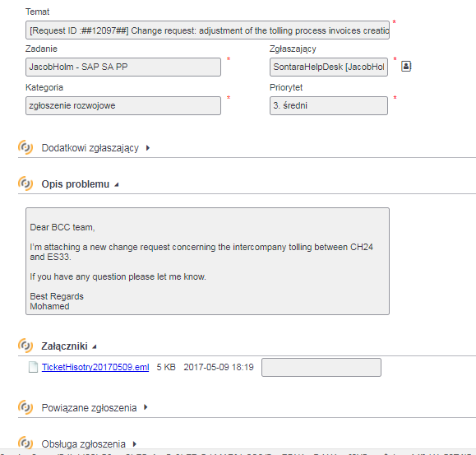Click the swirl icon beside Powiązane zgłoszenia

tap(25, 407)
